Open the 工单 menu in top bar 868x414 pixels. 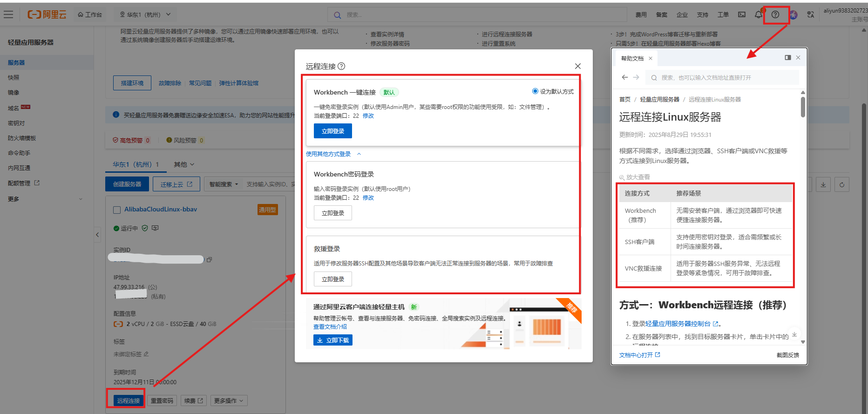point(723,15)
